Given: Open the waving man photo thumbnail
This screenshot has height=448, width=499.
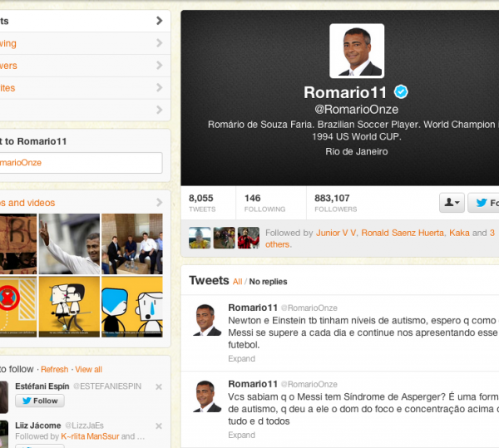Looking at the screenshot, I should coord(69,244).
